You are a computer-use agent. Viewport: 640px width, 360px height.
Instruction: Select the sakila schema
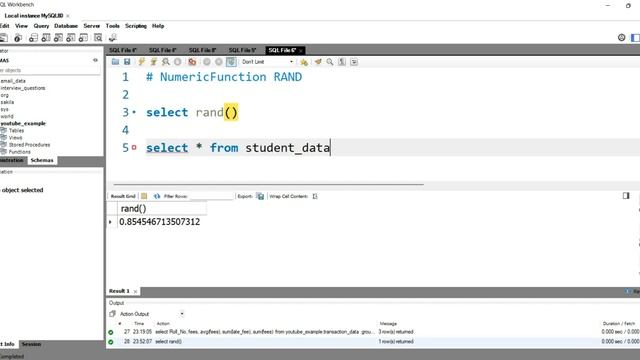(x=7, y=102)
